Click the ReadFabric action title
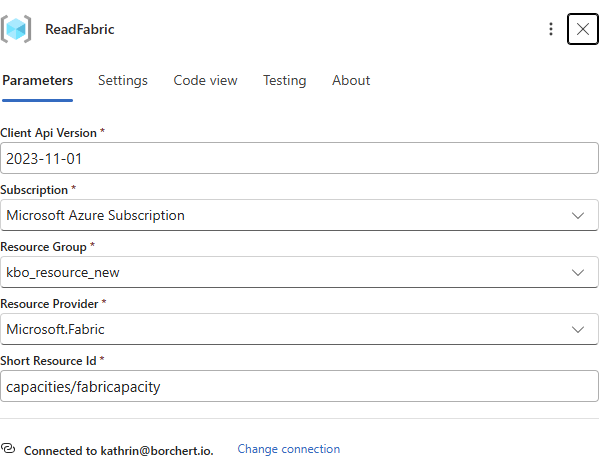Viewport: 613px width, 470px height. [80, 29]
